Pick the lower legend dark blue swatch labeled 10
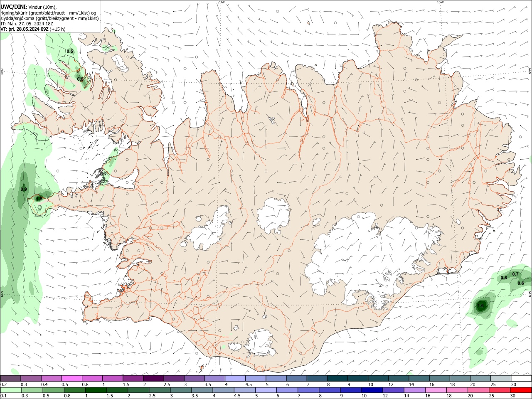Image resolution: width=532 pixels, height=399 pixels. coord(372,390)
